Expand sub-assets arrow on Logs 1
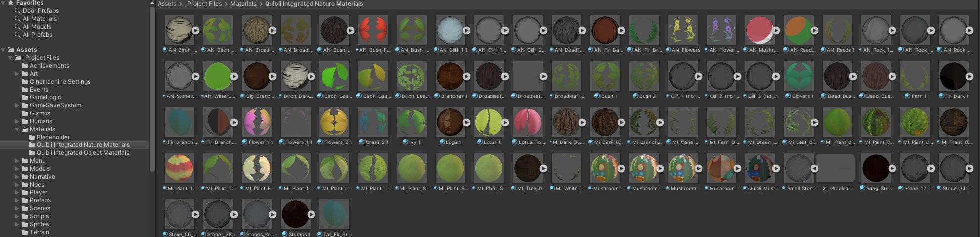The width and height of the screenshot is (980, 237). (x=466, y=122)
